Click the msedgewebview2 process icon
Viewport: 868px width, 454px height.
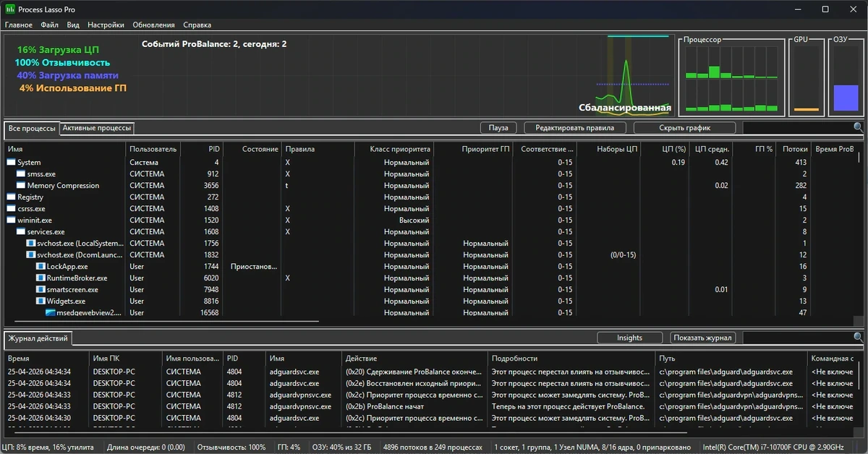(51, 313)
